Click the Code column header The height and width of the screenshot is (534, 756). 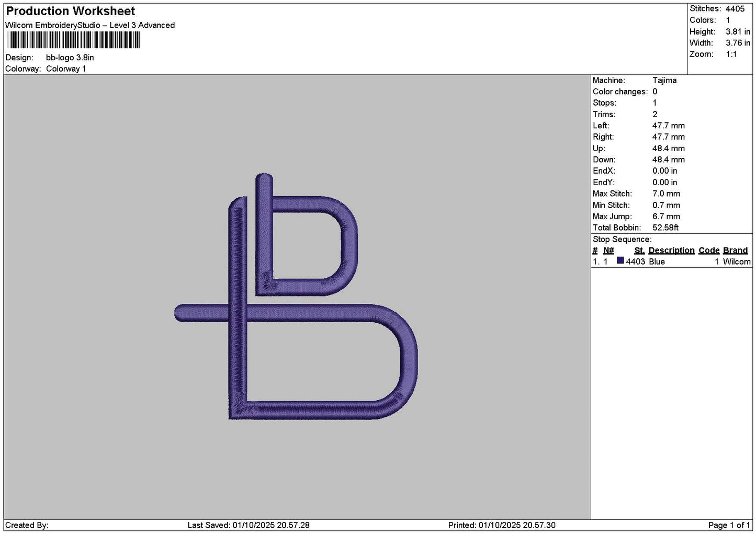[709, 251]
